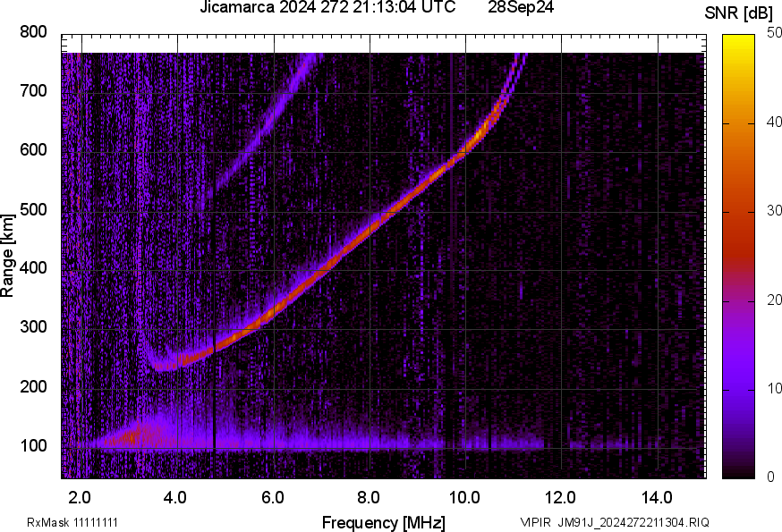The image size is (782, 532).
Task: Click the 2.0 frequency axis tick label
Action: 81,495
